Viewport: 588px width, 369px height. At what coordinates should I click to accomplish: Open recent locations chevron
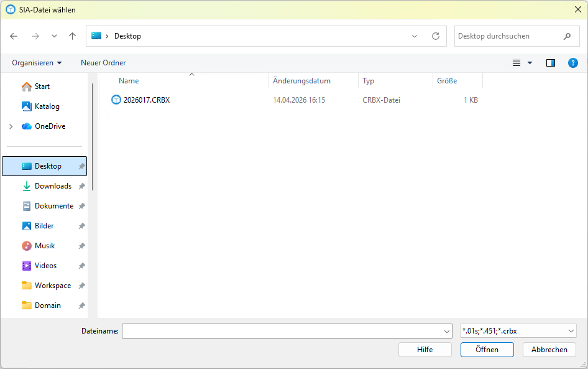pos(54,36)
